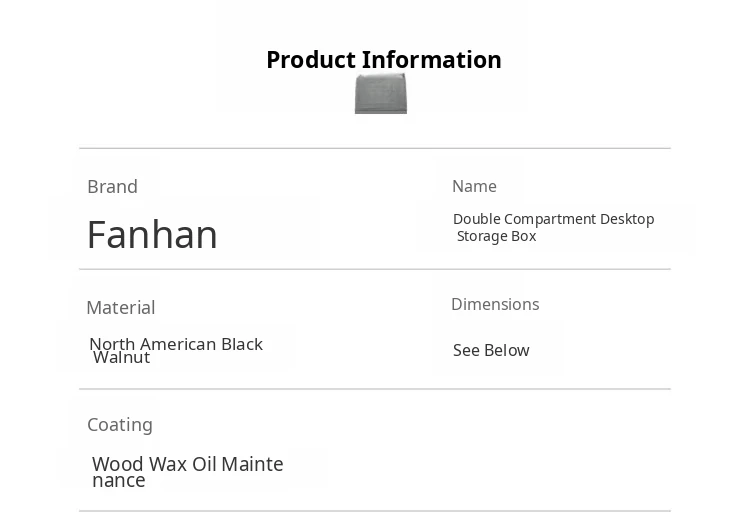Click the "Storage Box" text line
The width and height of the screenshot is (750, 524).
pos(497,236)
